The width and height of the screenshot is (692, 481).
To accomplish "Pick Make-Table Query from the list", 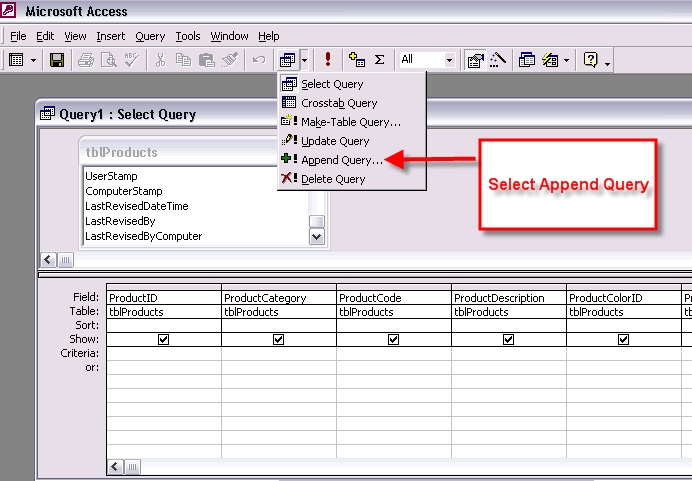I will coord(351,122).
